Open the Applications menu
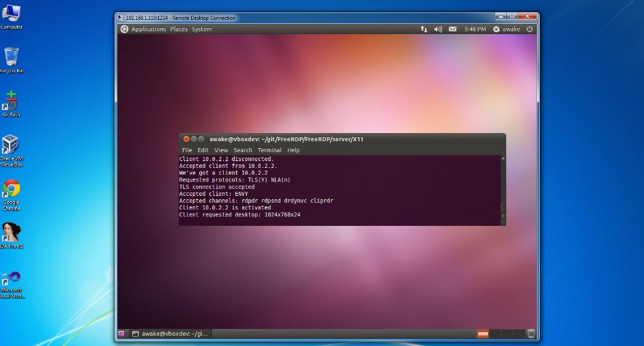This screenshot has height=346, width=644. click(149, 29)
